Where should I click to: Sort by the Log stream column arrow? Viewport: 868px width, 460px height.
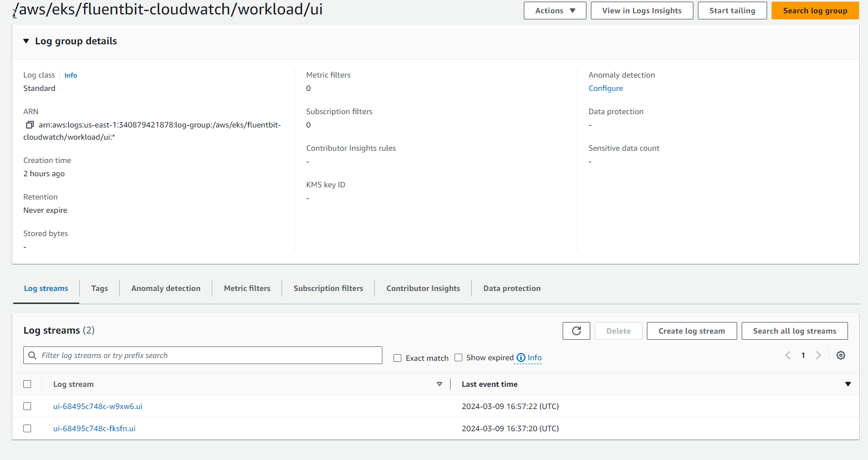click(440, 384)
